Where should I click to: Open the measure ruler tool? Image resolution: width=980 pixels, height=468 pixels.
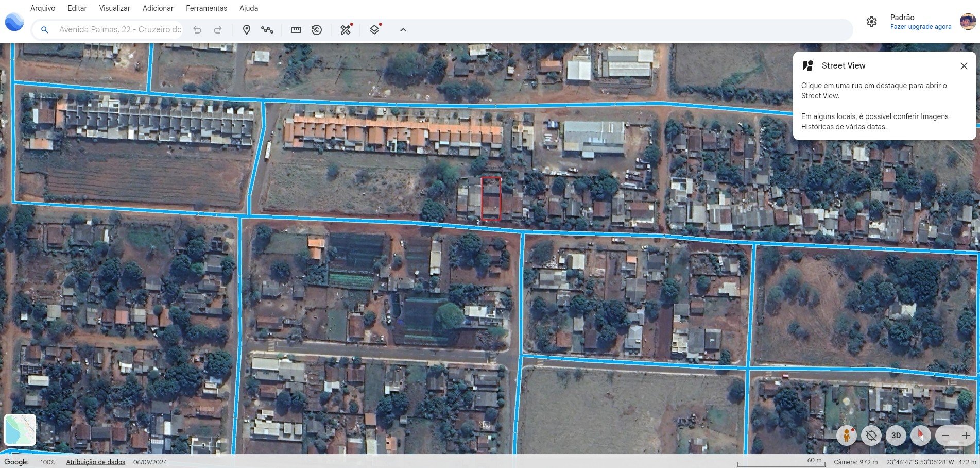click(296, 30)
